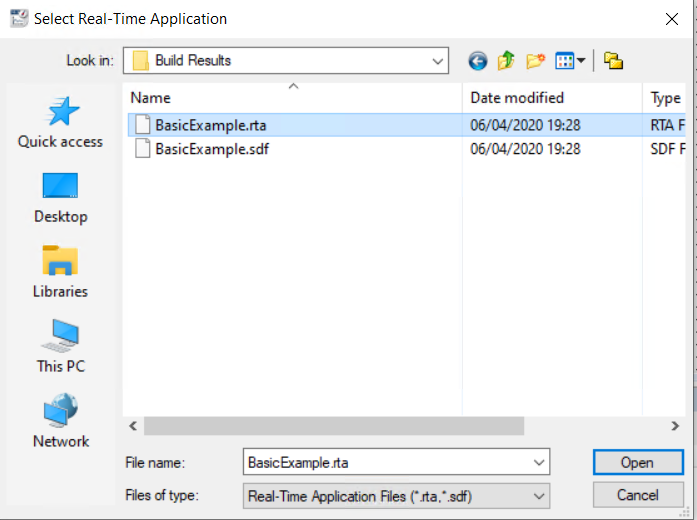
Task: Sort files by Name column
Action: pos(151,98)
